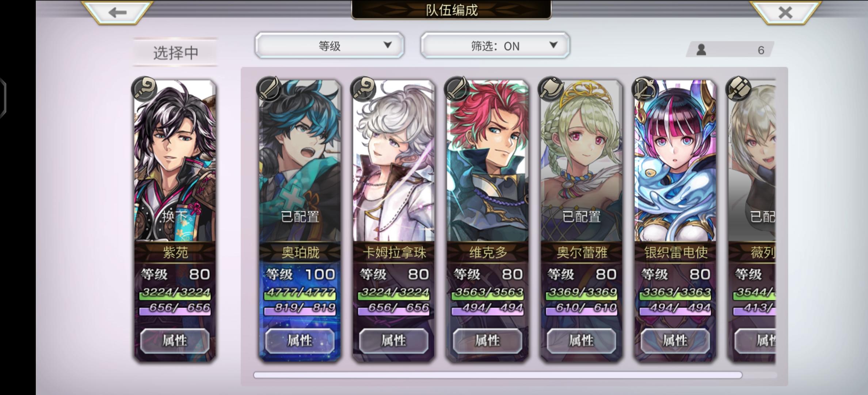The width and height of the screenshot is (868, 395).
Task: Click the person count icon beside 6
Action: pos(701,49)
